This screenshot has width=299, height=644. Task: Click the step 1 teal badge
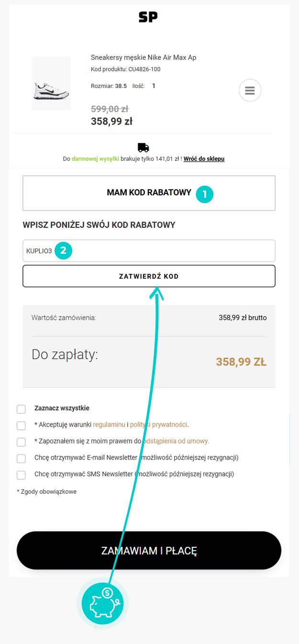205,193
